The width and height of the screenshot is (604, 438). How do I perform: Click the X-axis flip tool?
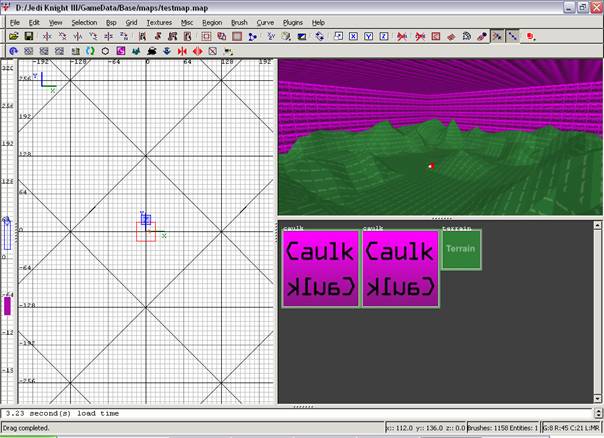[47, 36]
